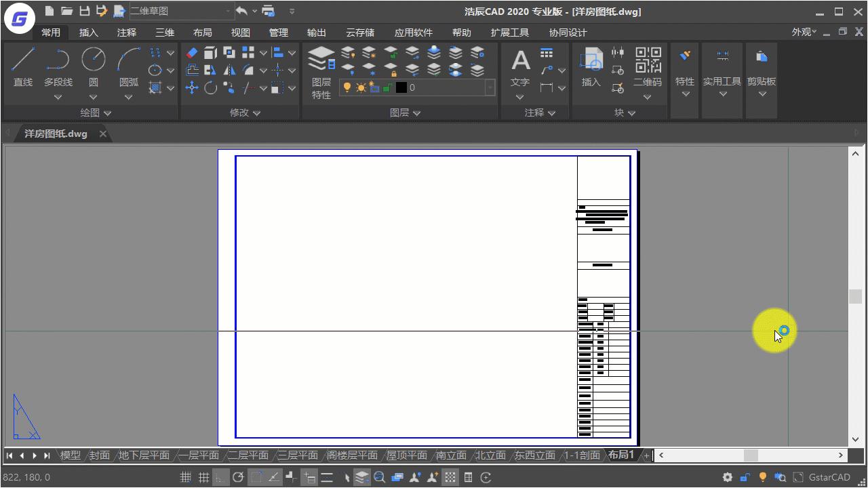Click the Eraser icon in 修改 panel
This screenshot has height=488, width=868.
click(x=192, y=53)
